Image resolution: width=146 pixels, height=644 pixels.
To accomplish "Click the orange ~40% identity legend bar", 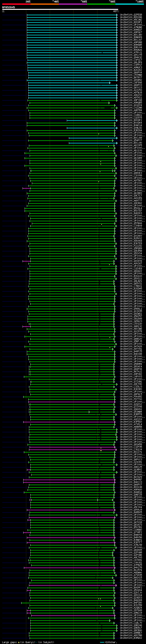I will tap(45, 4).
